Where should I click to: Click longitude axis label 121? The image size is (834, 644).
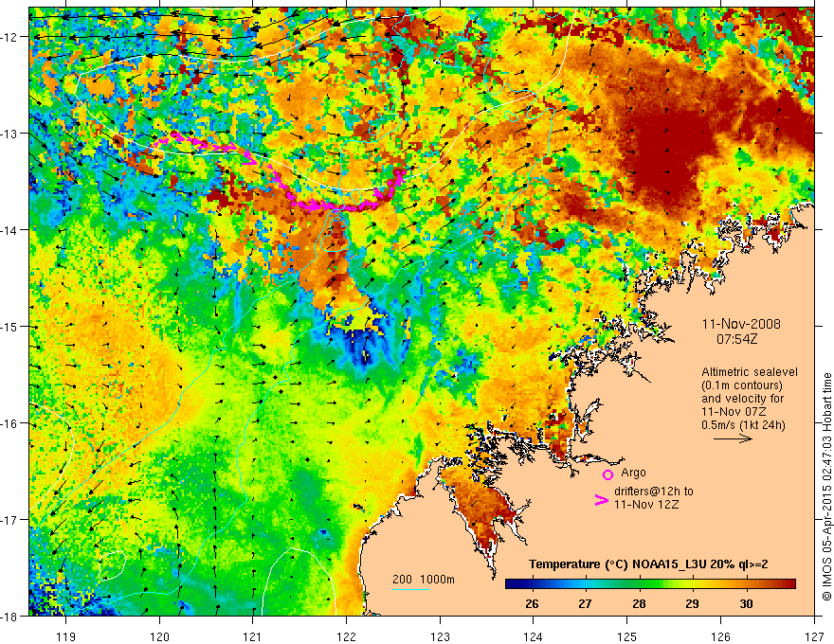[x=253, y=636]
